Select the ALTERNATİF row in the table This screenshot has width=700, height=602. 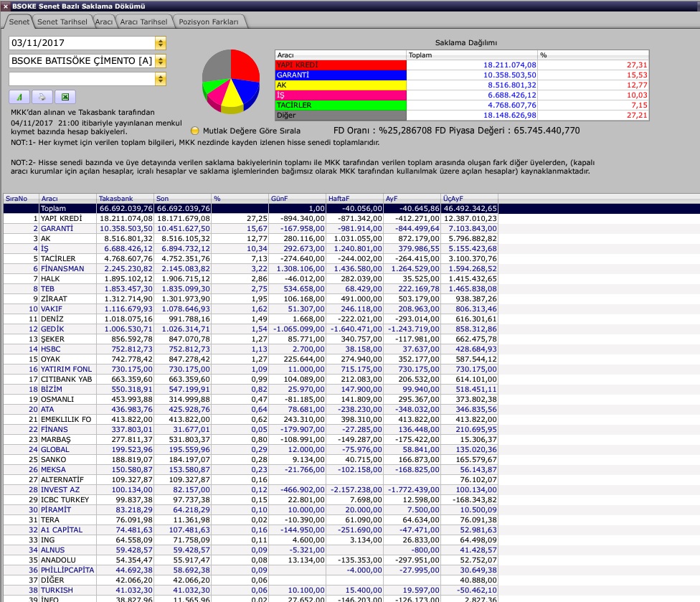point(250,479)
